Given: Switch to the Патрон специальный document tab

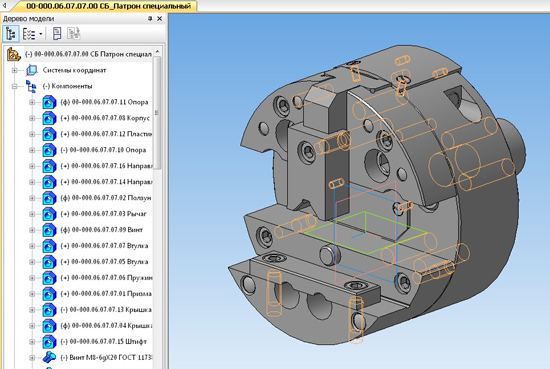Looking at the screenshot, I should (x=108, y=6).
